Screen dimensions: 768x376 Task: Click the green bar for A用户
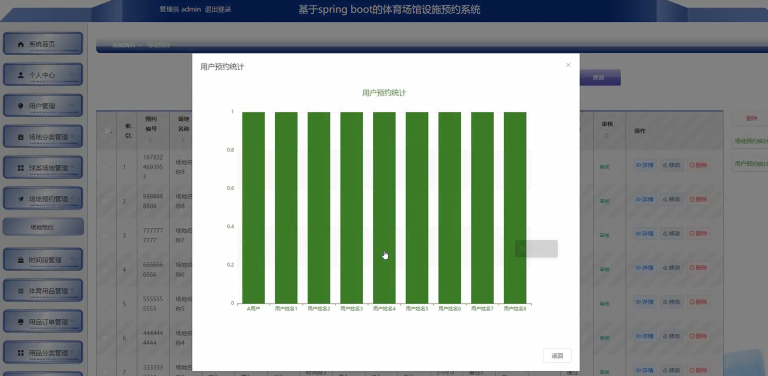(x=254, y=208)
